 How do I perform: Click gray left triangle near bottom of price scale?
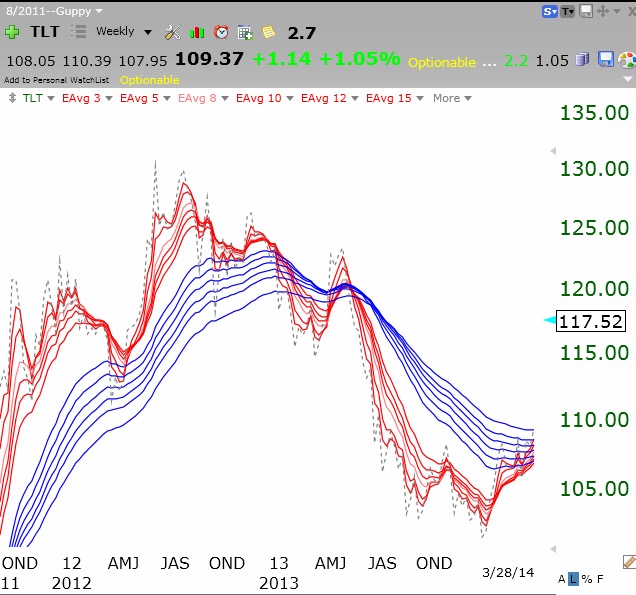pos(553,549)
